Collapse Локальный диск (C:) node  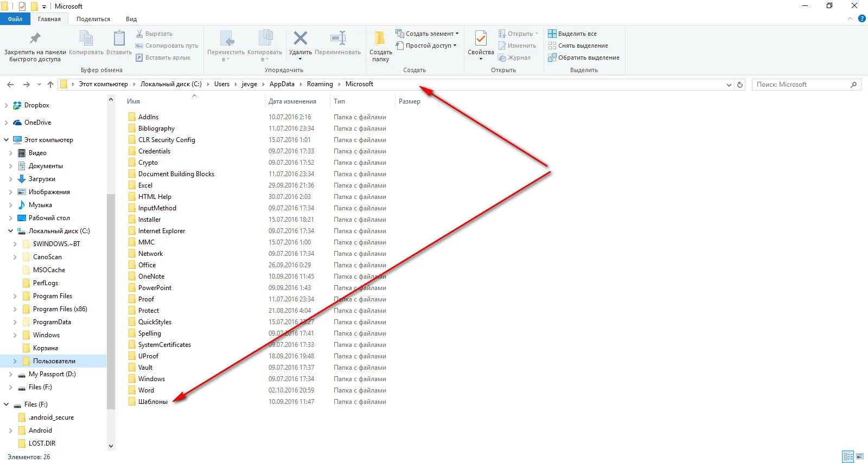(10, 231)
